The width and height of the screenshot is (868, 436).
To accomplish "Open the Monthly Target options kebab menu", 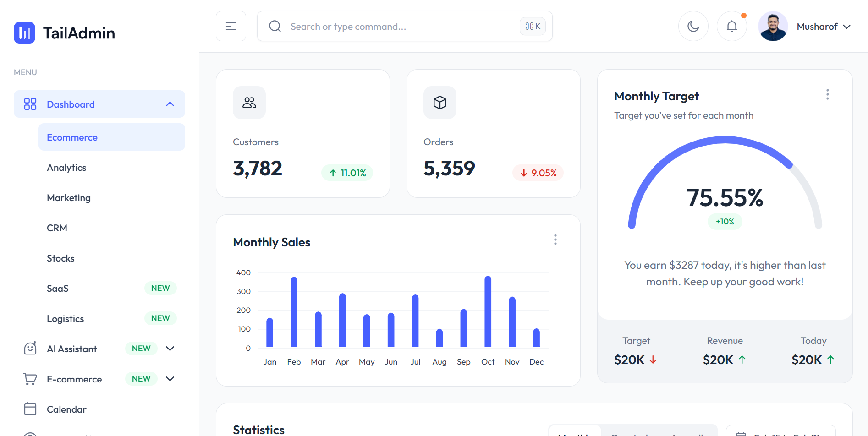I will [x=828, y=94].
